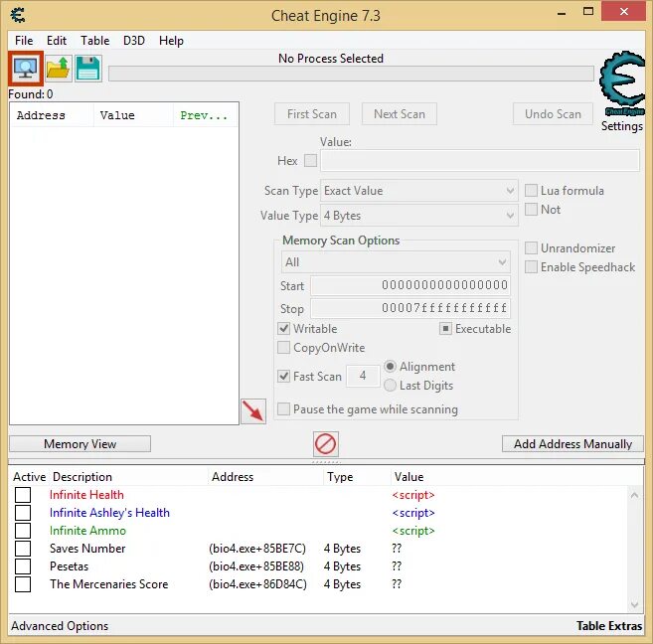
Task: Click the open file folder icon
Action: click(x=59, y=69)
